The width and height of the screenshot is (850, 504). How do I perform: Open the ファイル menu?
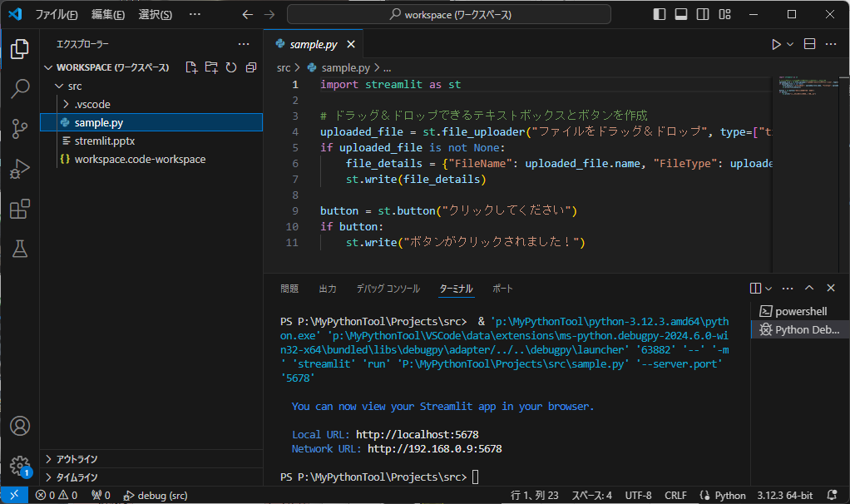pos(56,14)
